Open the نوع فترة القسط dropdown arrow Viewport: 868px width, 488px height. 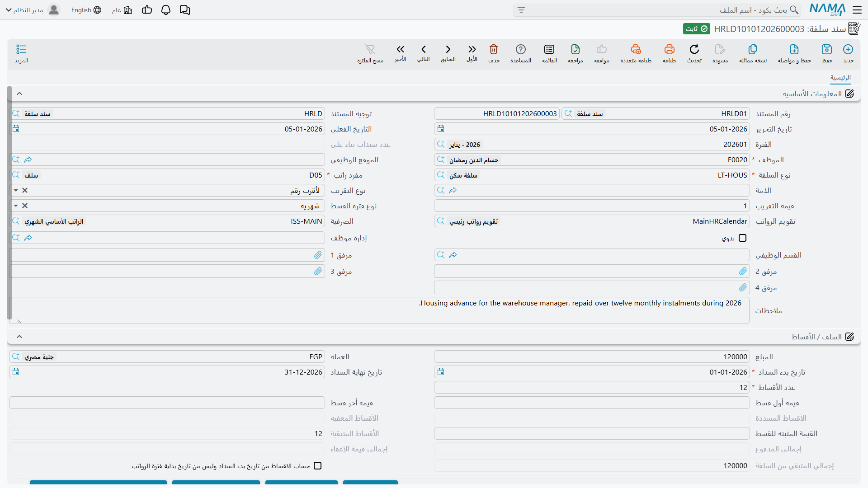coord(16,206)
